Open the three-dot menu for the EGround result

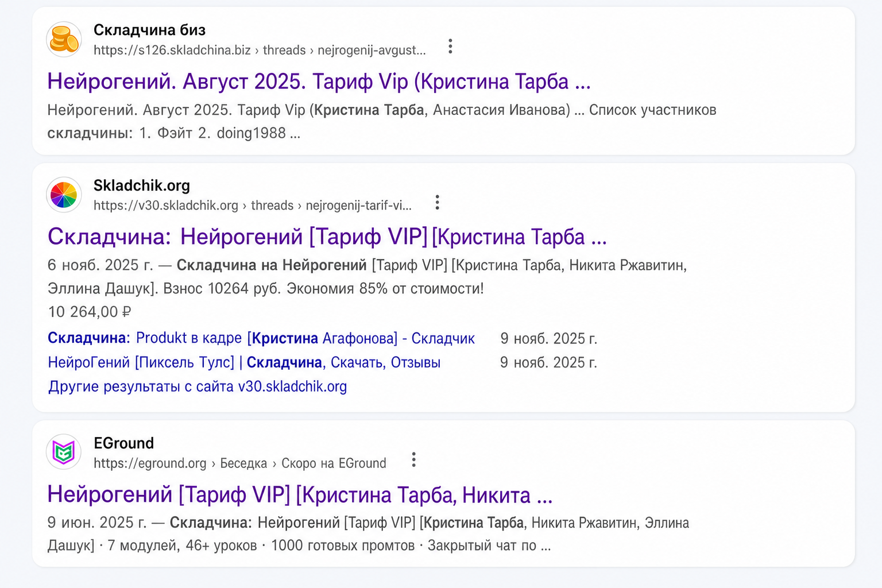[x=413, y=459]
